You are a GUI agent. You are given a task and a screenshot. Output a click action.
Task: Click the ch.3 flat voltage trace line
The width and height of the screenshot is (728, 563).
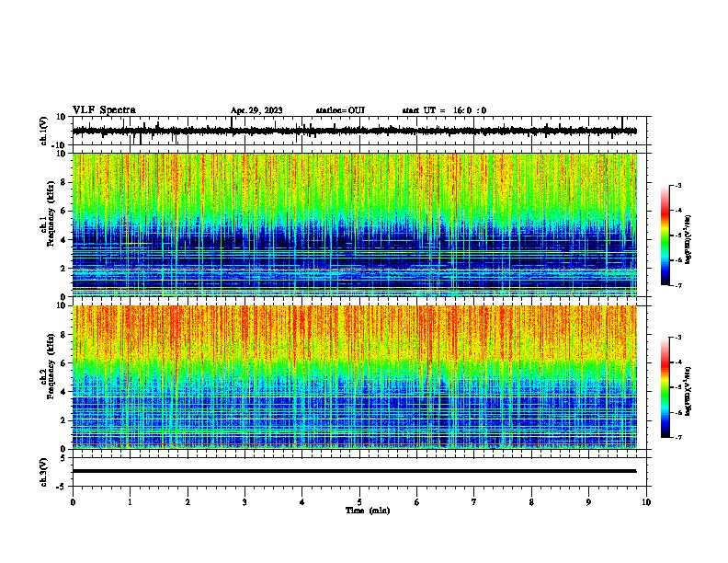[x=354, y=471]
